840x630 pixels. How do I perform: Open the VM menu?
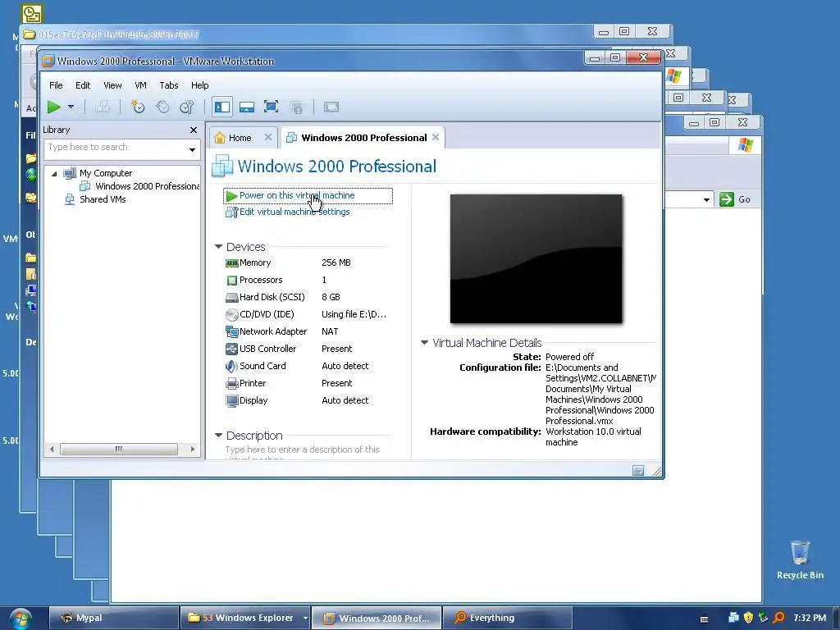coord(140,85)
